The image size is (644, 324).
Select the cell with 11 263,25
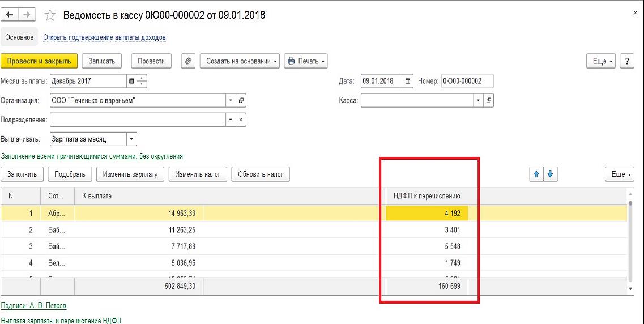click(x=139, y=230)
